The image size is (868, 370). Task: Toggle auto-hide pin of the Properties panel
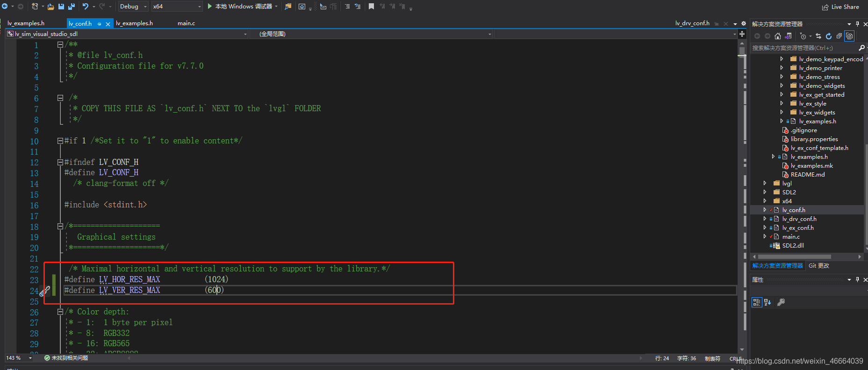coord(857,279)
